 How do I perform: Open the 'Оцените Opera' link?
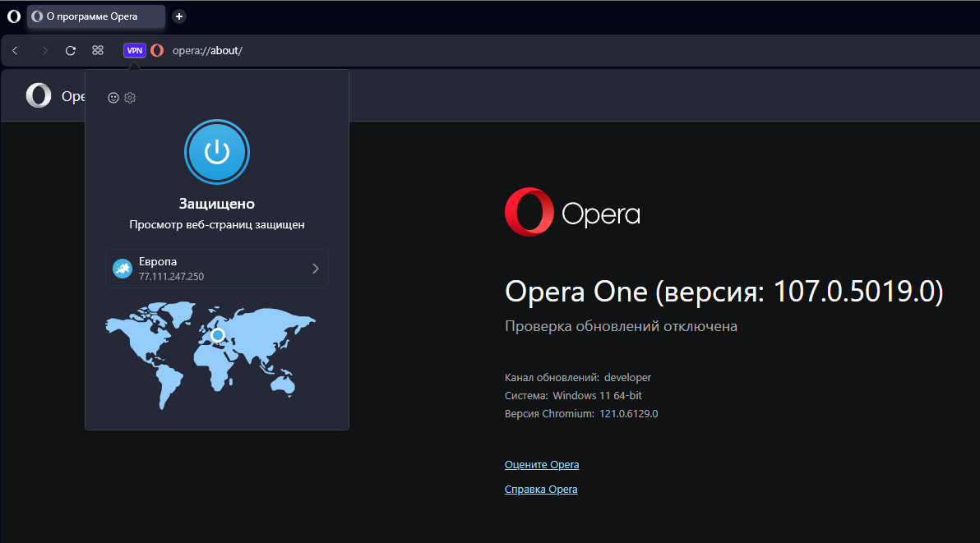[x=542, y=464]
